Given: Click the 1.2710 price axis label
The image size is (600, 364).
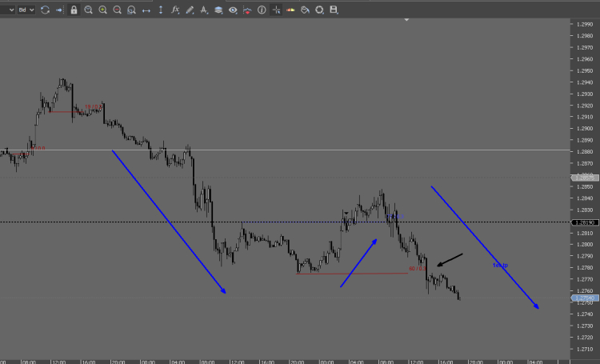Looking at the screenshot, I should pos(585,349).
